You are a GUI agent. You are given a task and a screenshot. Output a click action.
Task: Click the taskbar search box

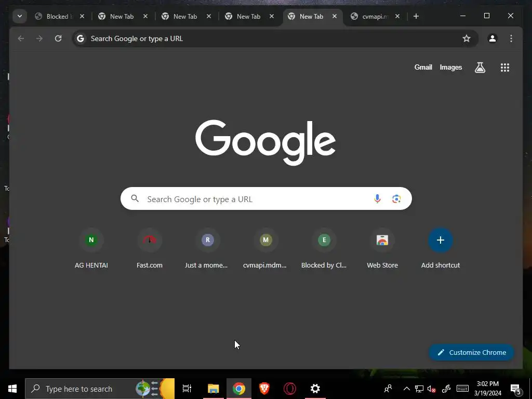pos(100,389)
